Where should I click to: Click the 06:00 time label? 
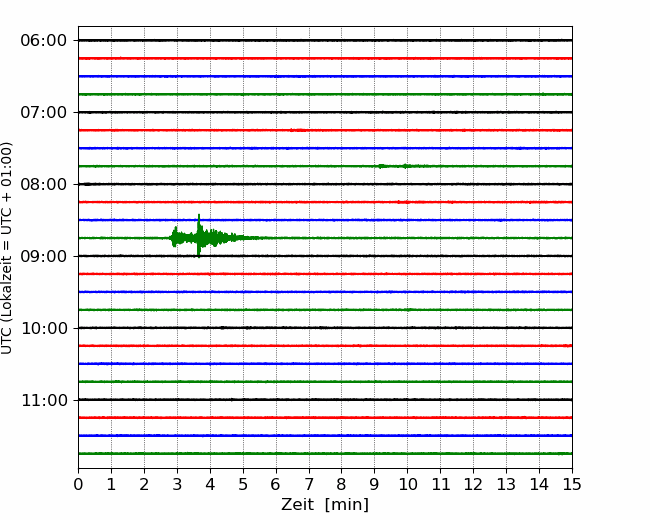point(44,41)
